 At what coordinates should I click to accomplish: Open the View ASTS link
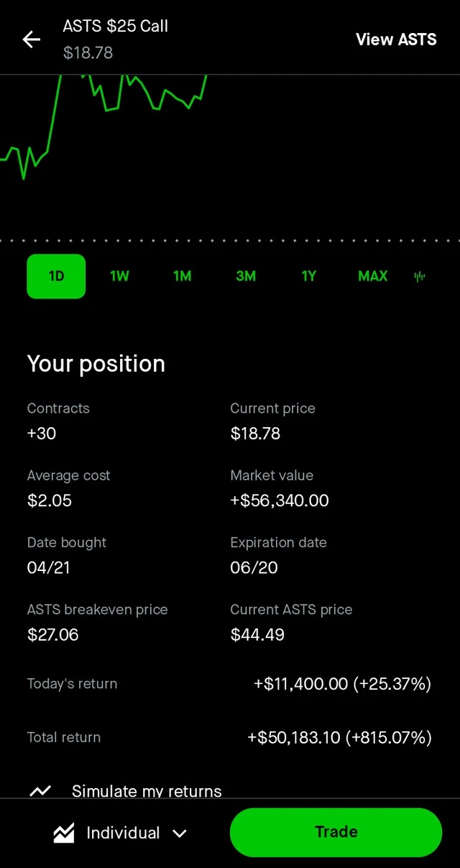pyautogui.click(x=396, y=40)
